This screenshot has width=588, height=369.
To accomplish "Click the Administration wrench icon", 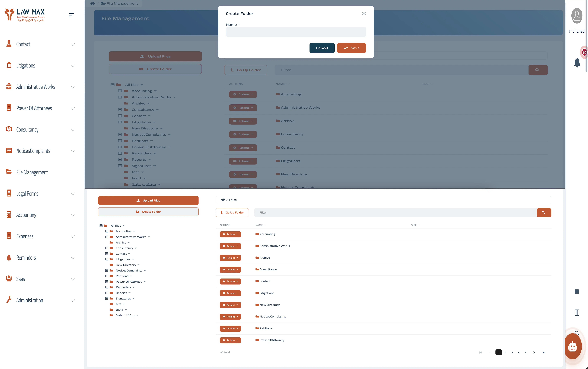I will pyautogui.click(x=9, y=300).
